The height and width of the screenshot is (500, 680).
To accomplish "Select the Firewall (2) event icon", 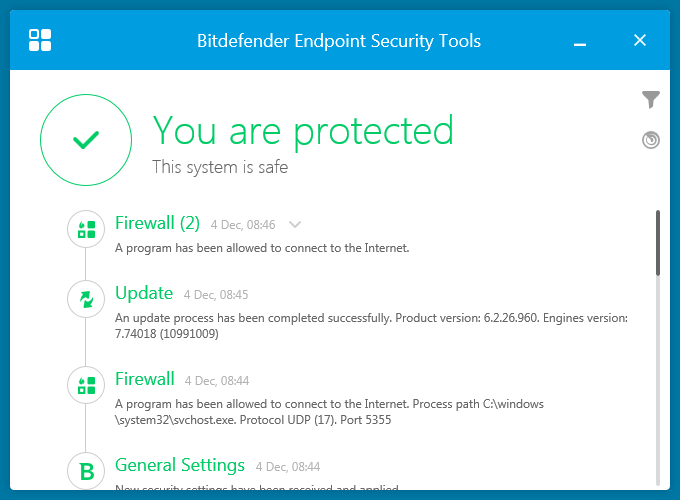I will [x=86, y=230].
